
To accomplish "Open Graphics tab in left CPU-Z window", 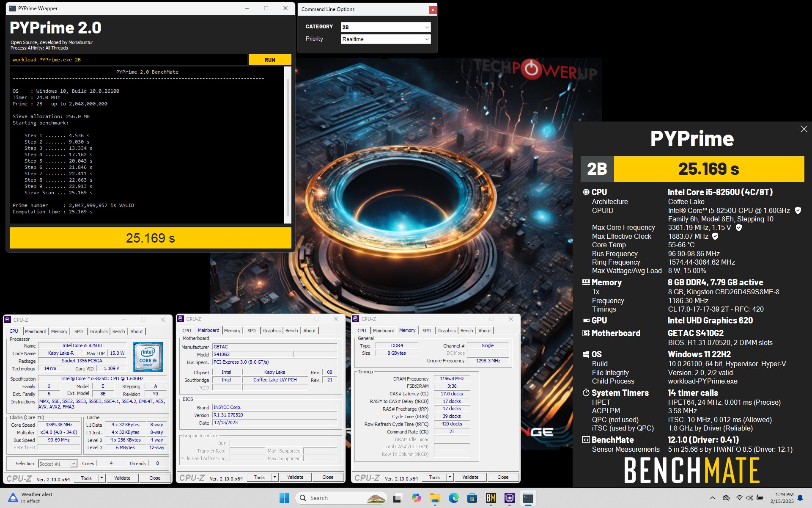I will click(x=99, y=331).
